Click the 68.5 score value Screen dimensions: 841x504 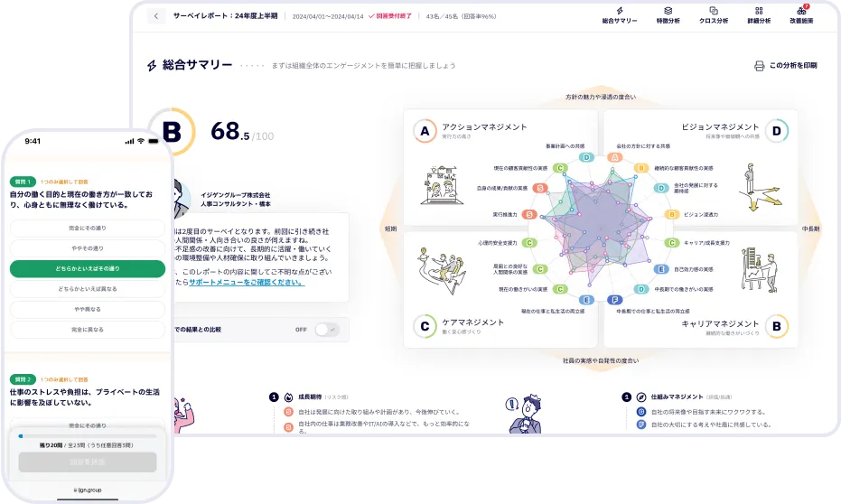[229, 131]
